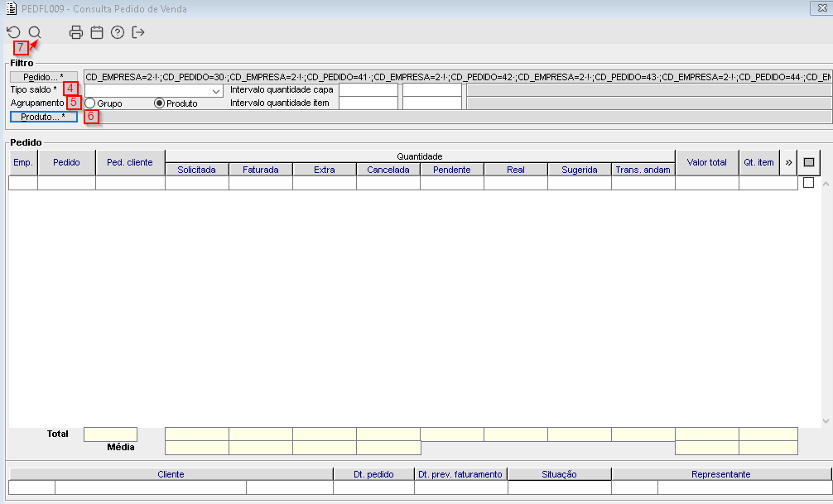Screen dimensions: 833x504
Task: Click second Intervalo quantidade item field
Action: click(432, 103)
